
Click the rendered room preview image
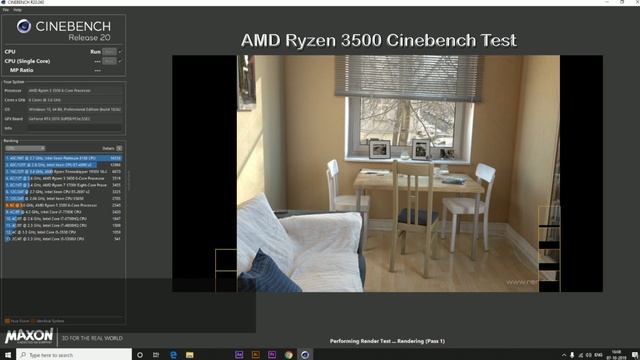398,173
